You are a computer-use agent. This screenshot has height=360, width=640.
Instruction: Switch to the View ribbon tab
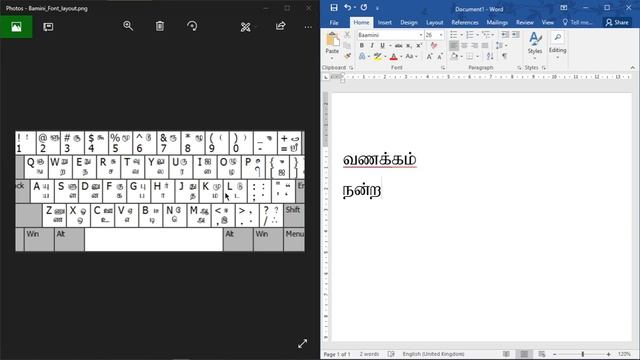[x=547, y=22]
